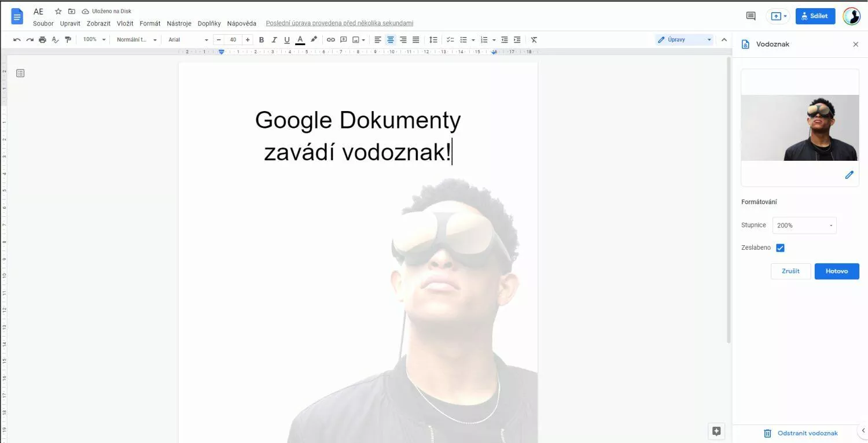Apply italic formatting
Viewport: 868px width, 443px height.
(274, 40)
